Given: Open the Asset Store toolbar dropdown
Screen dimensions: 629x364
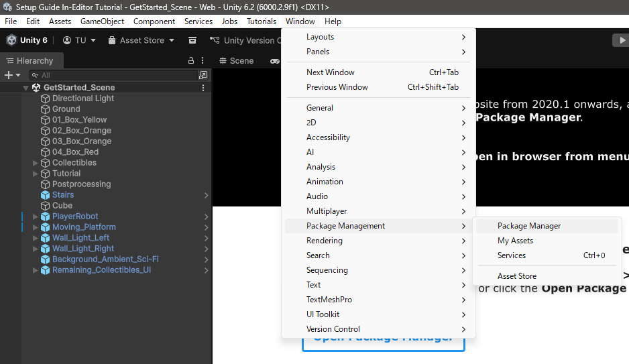Looking at the screenshot, I should pyautogui.click(x=141, y=40).
